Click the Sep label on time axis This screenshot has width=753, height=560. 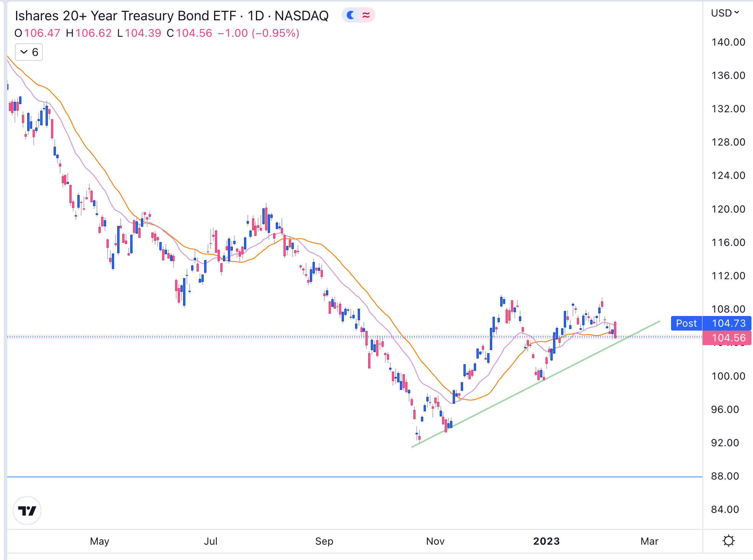[324, 541]
